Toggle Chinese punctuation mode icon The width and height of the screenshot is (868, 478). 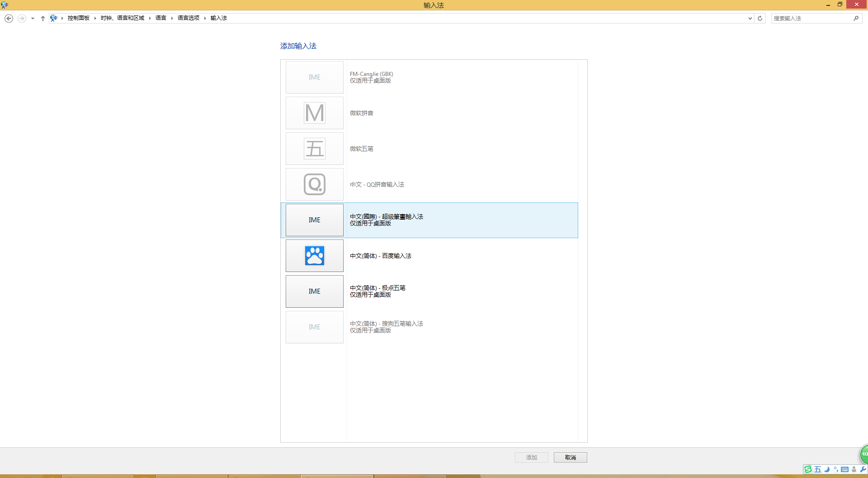tap(836, 469)
